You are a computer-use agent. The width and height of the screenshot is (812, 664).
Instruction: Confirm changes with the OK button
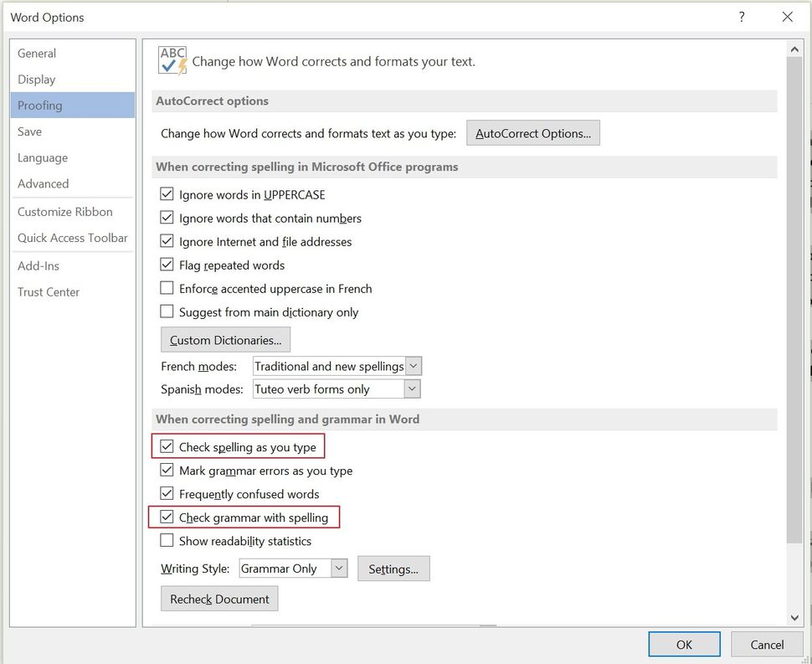click(684, 644)
